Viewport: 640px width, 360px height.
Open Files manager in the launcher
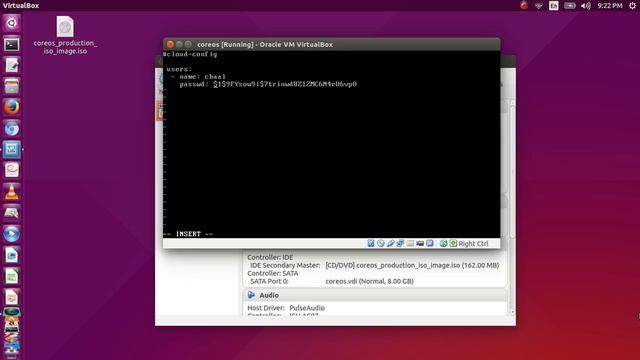tap(11, 87)
